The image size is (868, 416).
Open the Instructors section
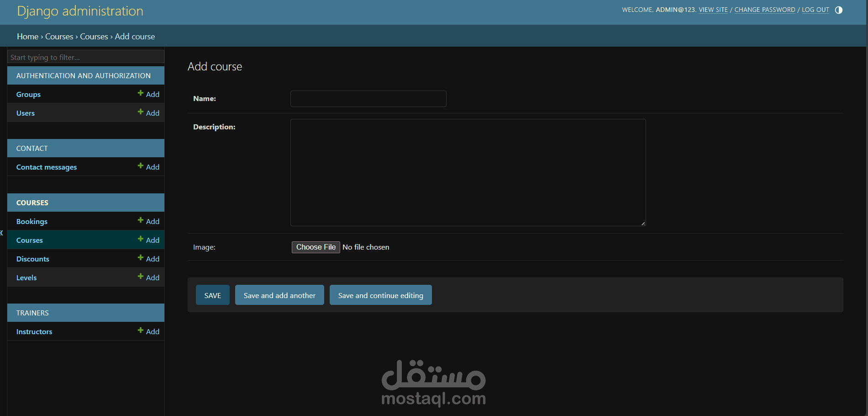coord(34,332)
